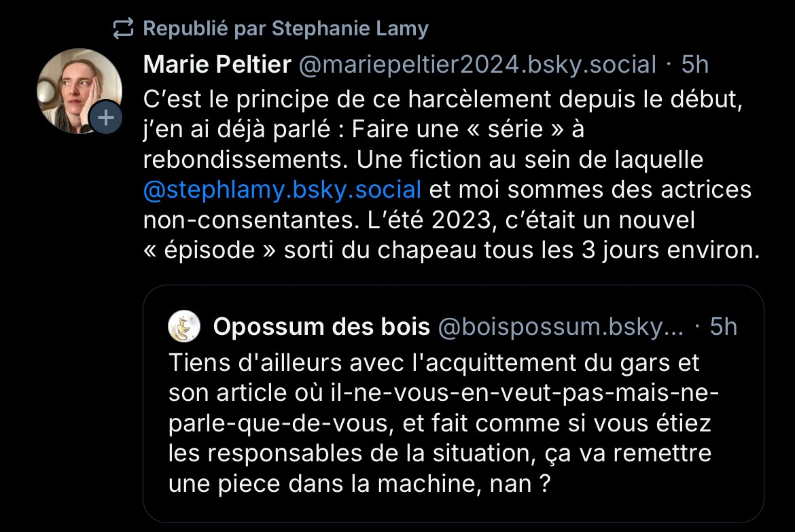The height and width of the screenshot is (532, 795).
Task: Click text "non-consentantes. L'été 2023" in post
Action: click(419, 219)
